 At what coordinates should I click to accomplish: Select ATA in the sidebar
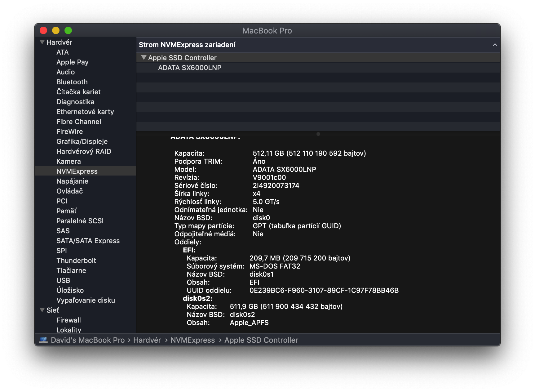[62, 52]
